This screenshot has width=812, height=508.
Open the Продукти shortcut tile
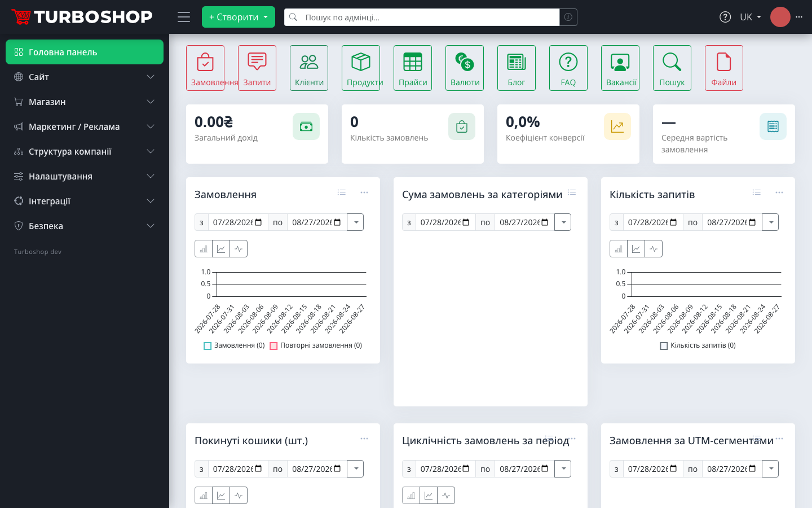click(361, 68)
